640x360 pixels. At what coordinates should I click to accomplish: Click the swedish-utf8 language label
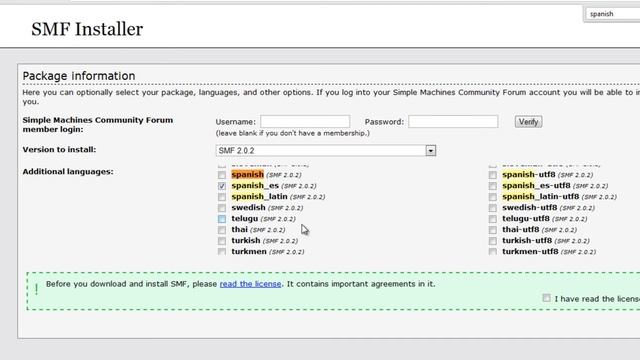tap(530, 208)
